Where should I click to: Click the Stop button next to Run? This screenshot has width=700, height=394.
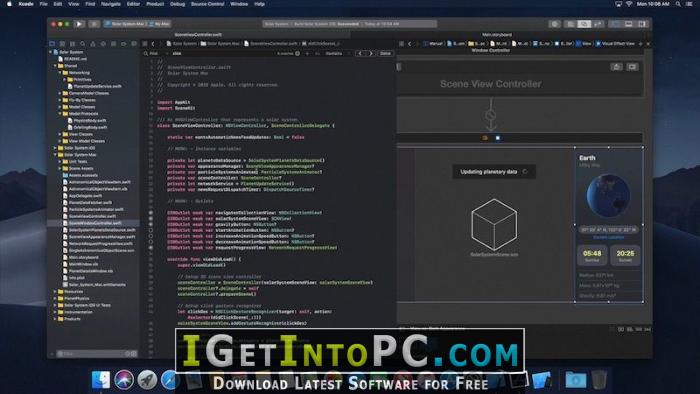[94, 24]
